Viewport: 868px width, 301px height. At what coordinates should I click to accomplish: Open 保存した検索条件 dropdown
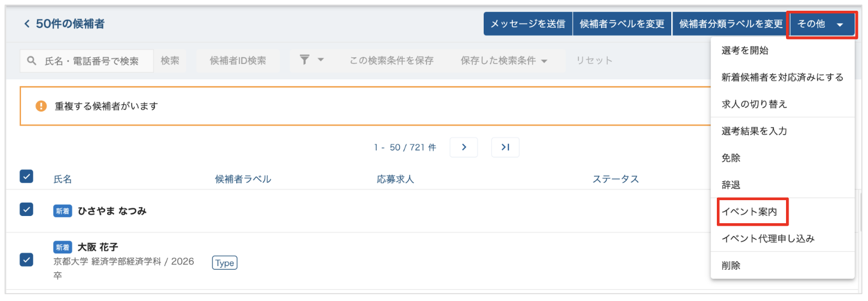click(504, 60)
